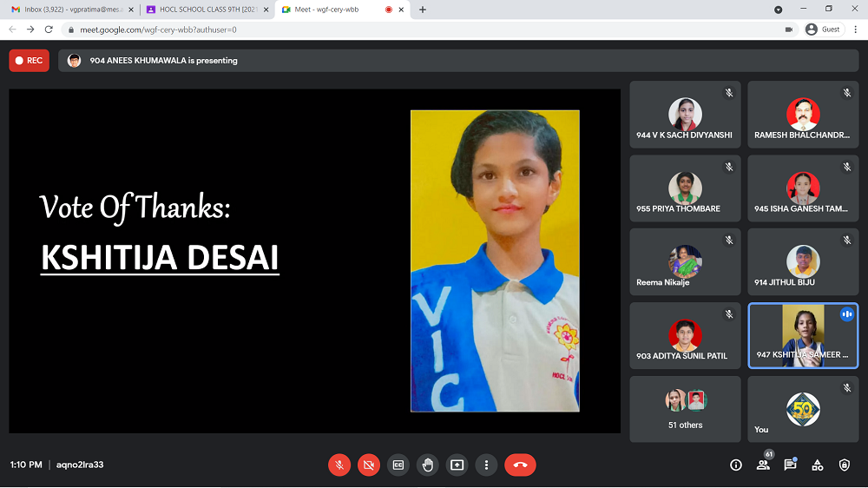The image size is (868, 488).
Task: Click the 51 others participants tile
Action: coord(685,409)
